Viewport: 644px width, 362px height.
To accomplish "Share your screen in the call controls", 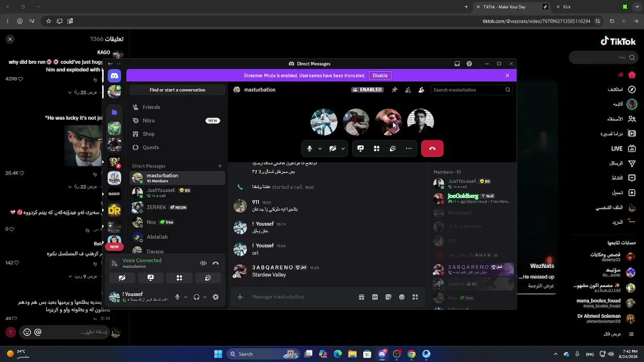I will 360,148.
